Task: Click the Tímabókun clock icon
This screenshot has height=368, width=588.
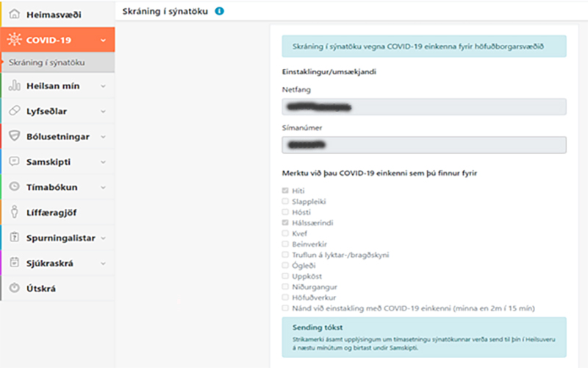Action: [14, 187]
